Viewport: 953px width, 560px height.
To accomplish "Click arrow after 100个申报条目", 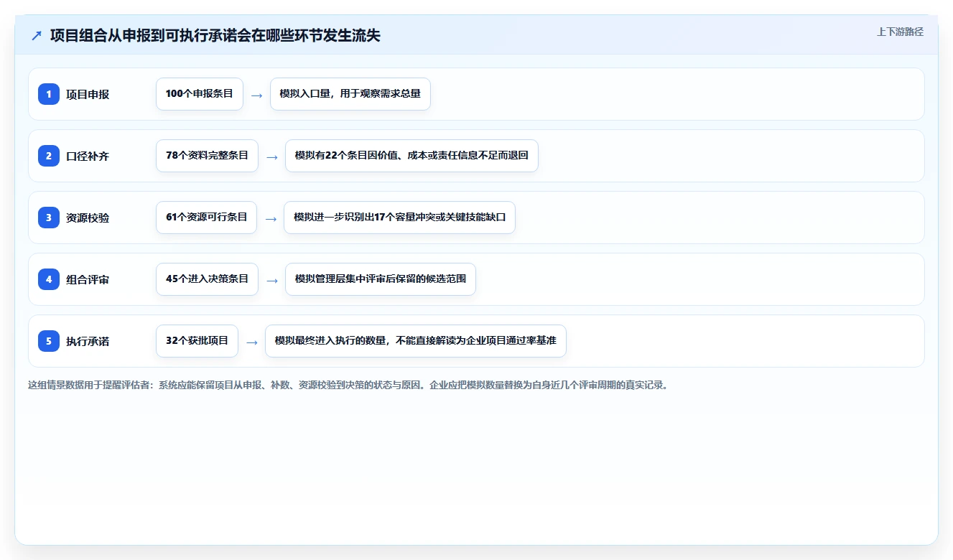I will point(256,95).
